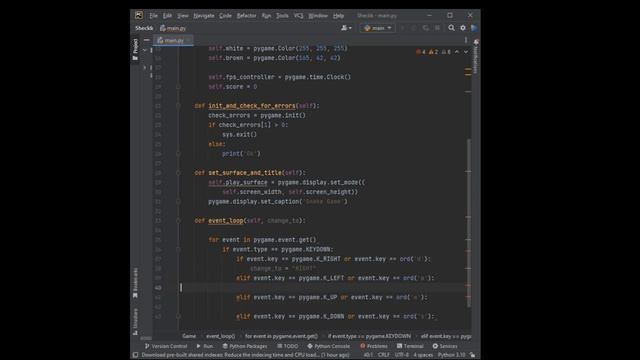The width and height of the screenshot is (640, 360).
Task: Expand the collapsed project tree node
Action: click(144, 67)
